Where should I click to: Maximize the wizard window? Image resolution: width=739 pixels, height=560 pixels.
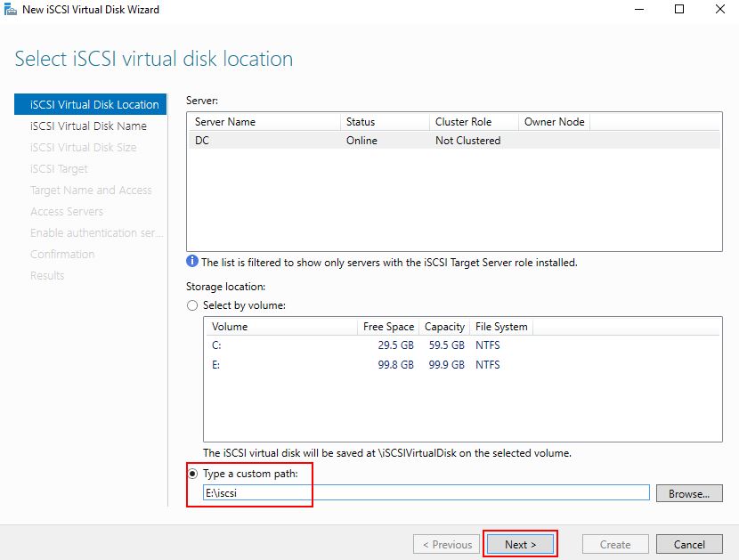click(679, 9)
